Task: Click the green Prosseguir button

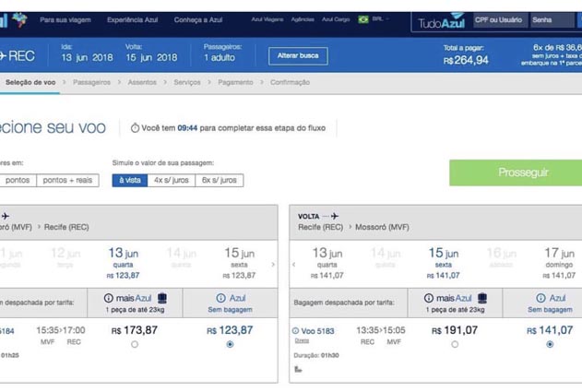Action: [516, 172]
